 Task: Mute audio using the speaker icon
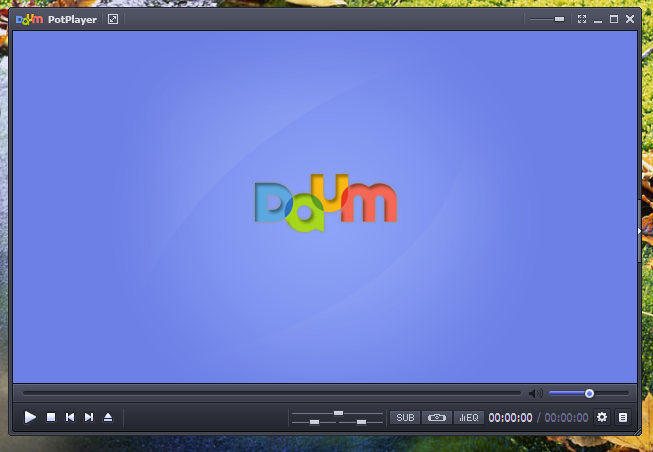click(x=536, y=393)
